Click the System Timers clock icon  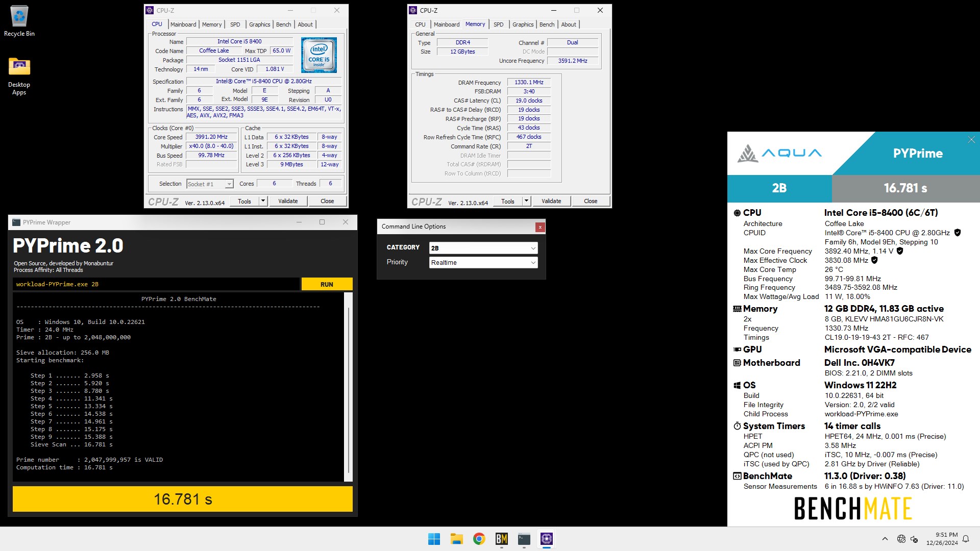(737, 426)
